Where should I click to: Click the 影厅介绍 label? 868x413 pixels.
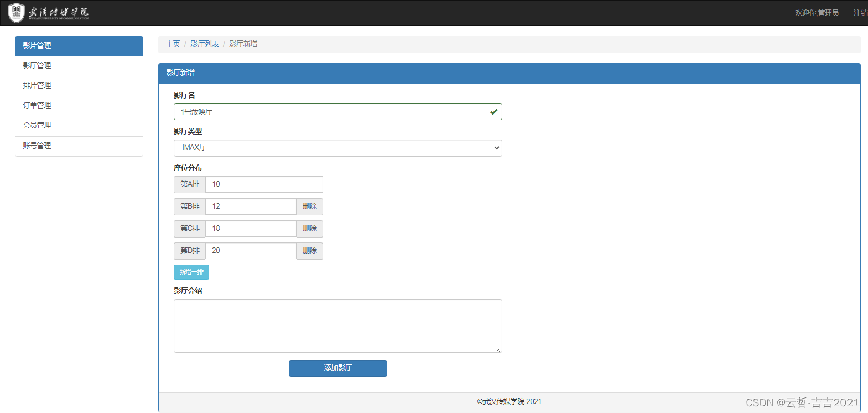coord(188,291)
